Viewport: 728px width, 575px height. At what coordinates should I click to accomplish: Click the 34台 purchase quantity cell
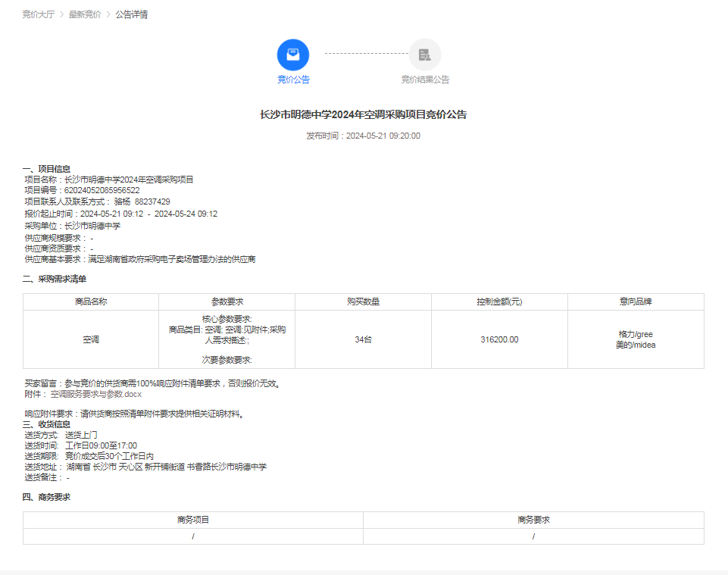[363, 339]
